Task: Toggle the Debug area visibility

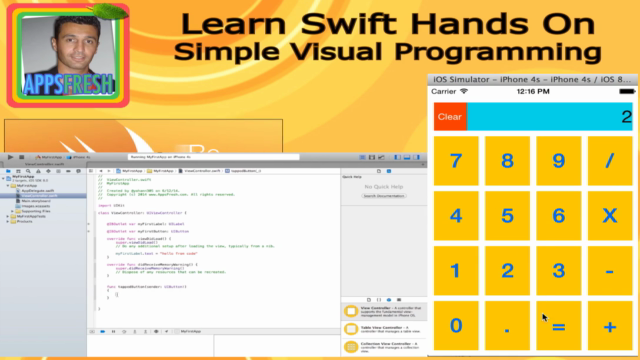Action: 407,157
